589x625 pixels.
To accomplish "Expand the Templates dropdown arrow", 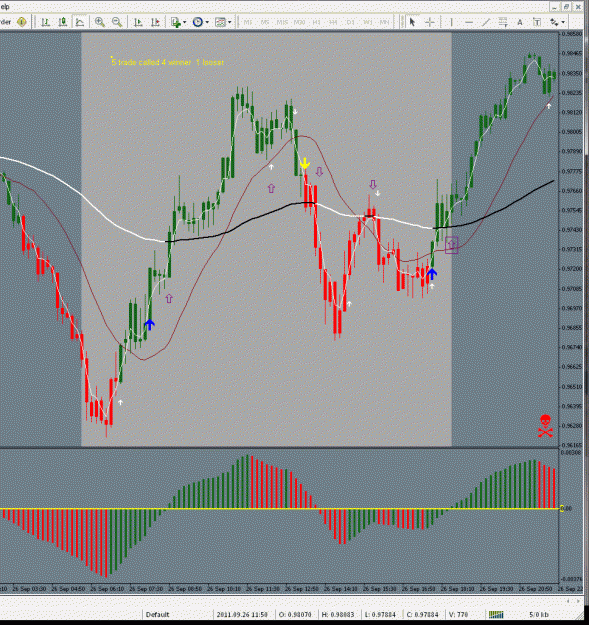I will 230,22.
